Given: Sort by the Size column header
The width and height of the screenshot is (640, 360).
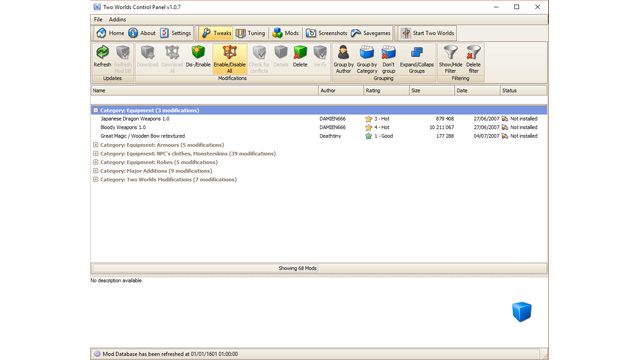Looking at the screenshot, I should point(432,90).
